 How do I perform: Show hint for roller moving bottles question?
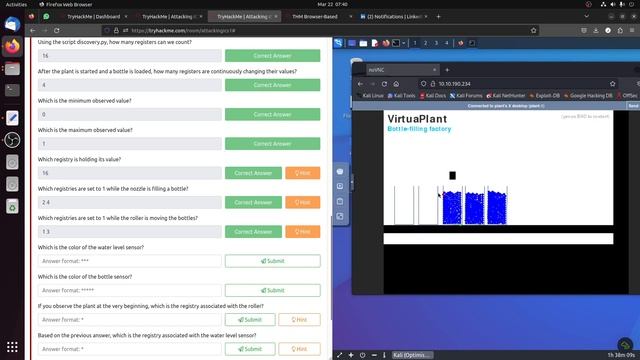302,232
